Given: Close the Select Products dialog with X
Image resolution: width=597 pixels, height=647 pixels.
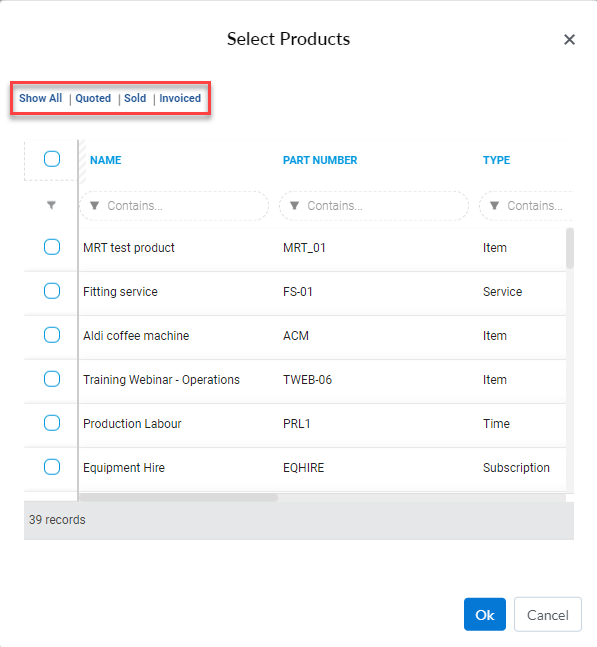Looking at the screenshot, I should point(569,40).
